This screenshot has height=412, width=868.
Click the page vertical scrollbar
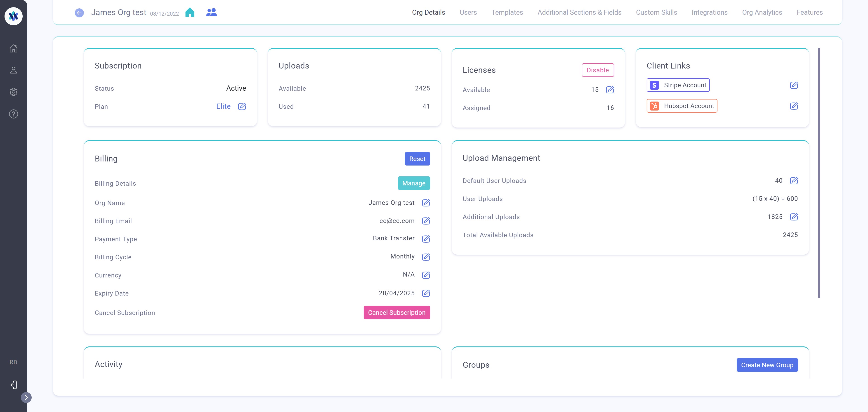[819, 173]
